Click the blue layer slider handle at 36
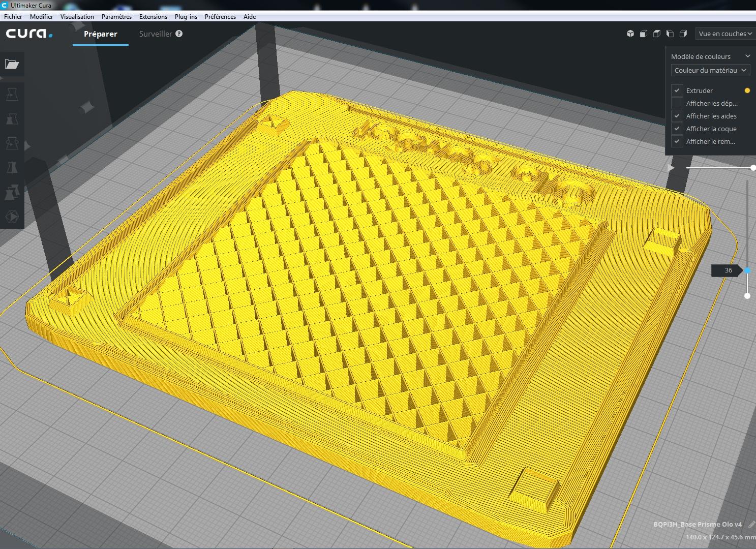 [747, 270]
